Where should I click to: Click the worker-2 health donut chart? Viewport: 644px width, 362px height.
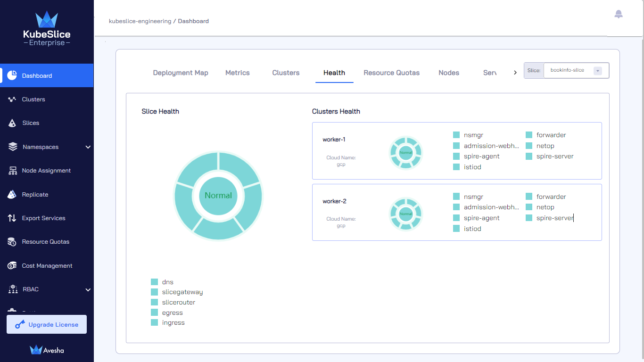coord(406,214)
